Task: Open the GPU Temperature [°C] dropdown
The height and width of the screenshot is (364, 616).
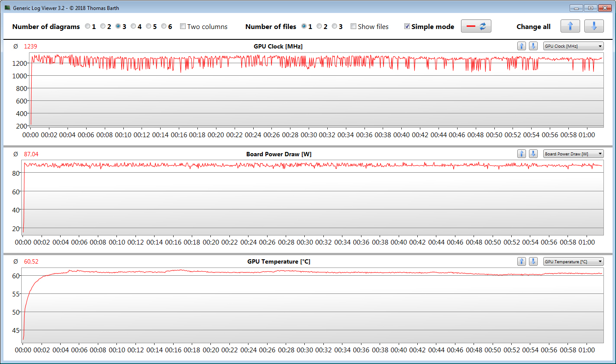Action: [x=573, y=261]
